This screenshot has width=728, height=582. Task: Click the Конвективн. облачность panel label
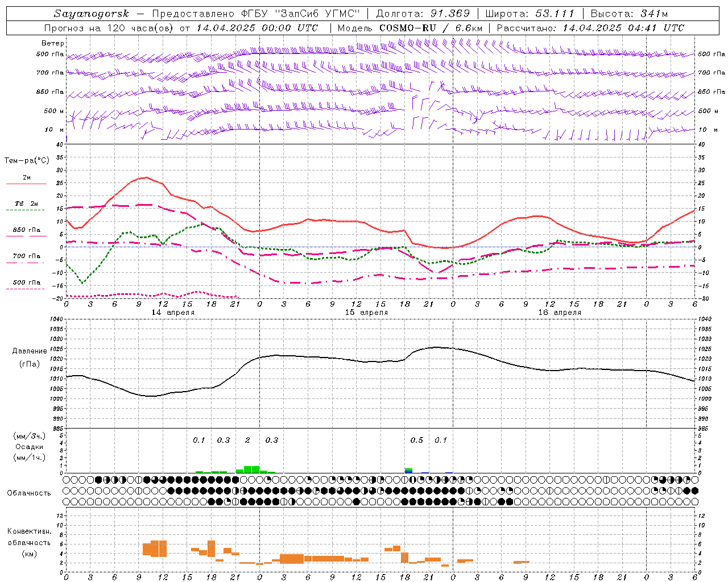(29, 542)
